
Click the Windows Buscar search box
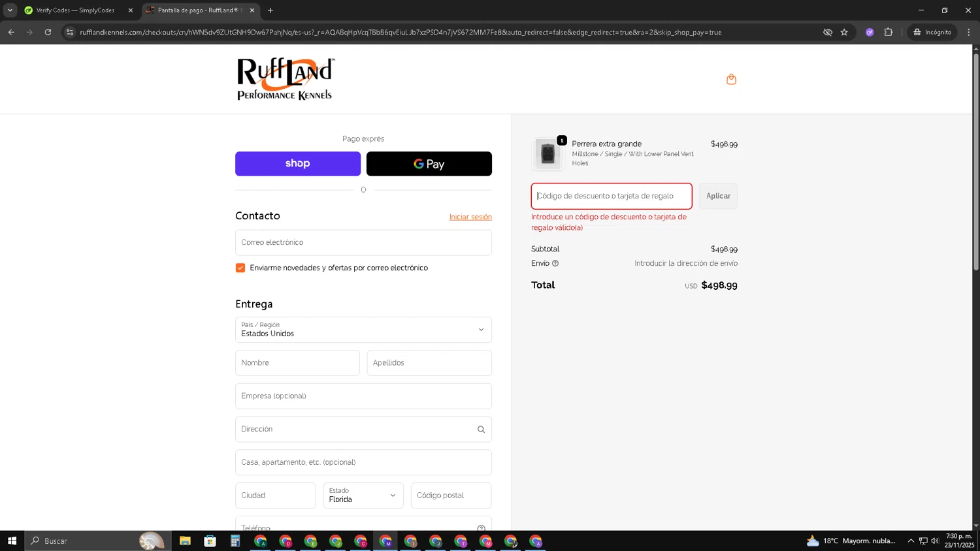(x=98, y=541)
